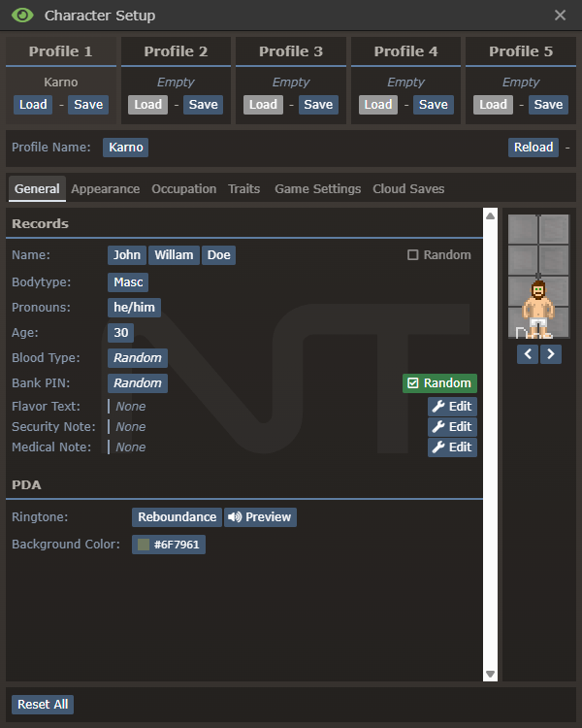Rotate character preview right arrow
This screenshot has height=728, width=582.
pos(551,354)
